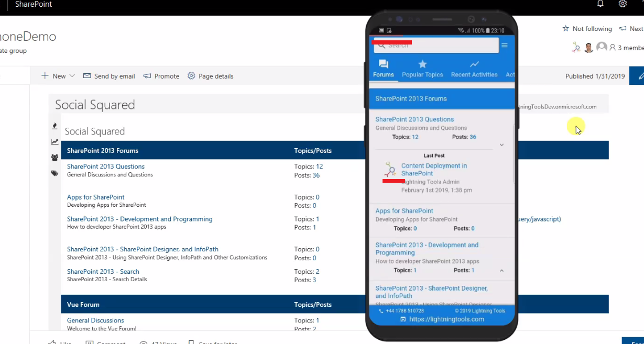The image size is (644, 344).
Task: Open Development and Programming forum on phone
Action: pyautogui.click(x=427, y=249)
